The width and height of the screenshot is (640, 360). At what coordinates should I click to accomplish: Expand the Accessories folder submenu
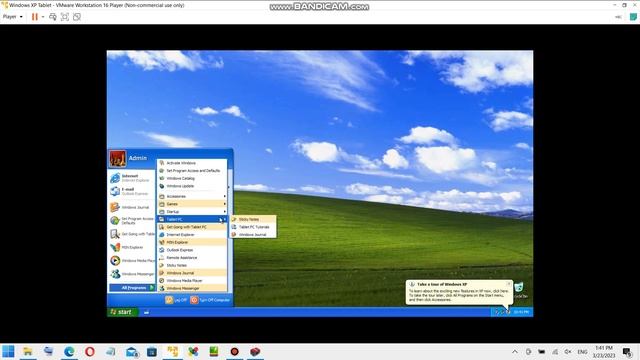click(x=192, y=196)
